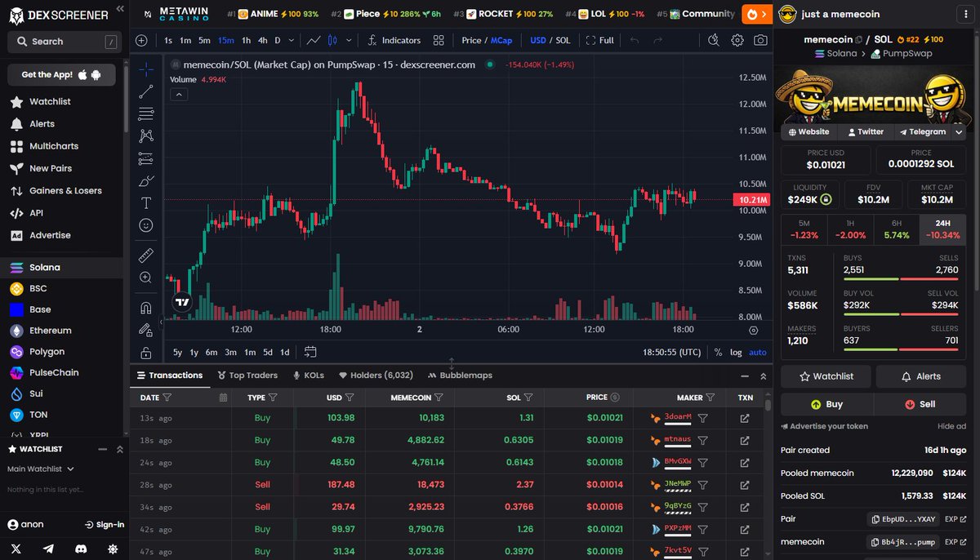Select the brush drawing tool
This screenshot has height=560, width=980.
tap(145, 180)
